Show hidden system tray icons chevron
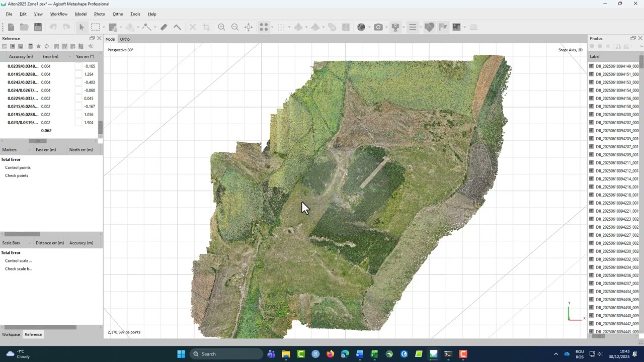Viewport: 644px width, 362px height. tap(556, 354)
